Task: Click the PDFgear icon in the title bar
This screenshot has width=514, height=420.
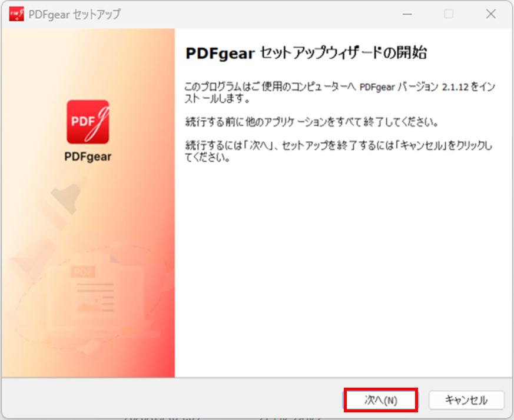Action: point(16,14)
